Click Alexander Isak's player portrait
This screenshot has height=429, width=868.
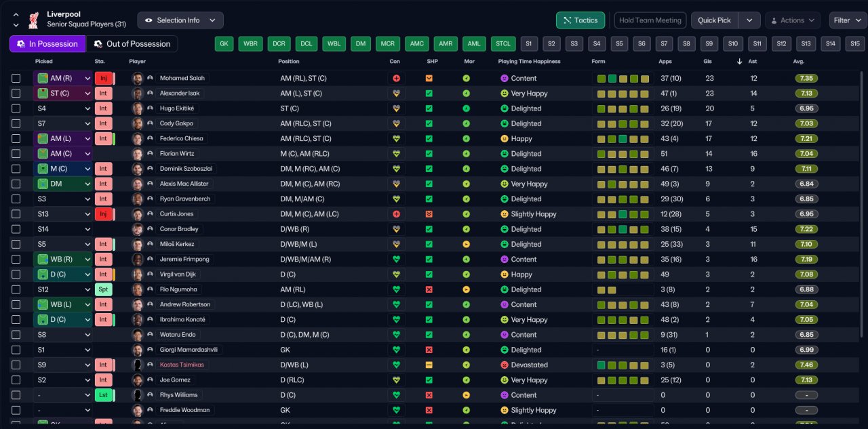138,94
